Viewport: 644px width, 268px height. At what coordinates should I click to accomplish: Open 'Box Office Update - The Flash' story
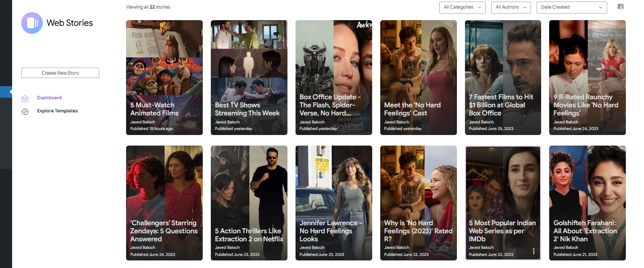334,78
